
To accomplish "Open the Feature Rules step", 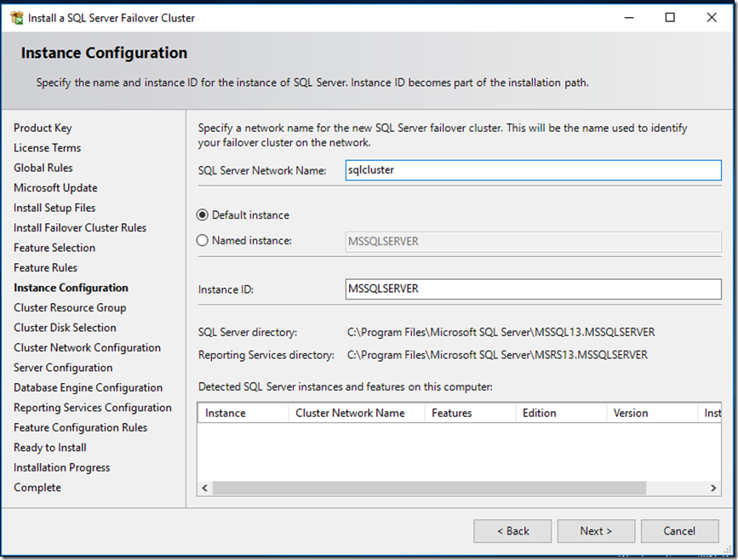I will 45,268.
